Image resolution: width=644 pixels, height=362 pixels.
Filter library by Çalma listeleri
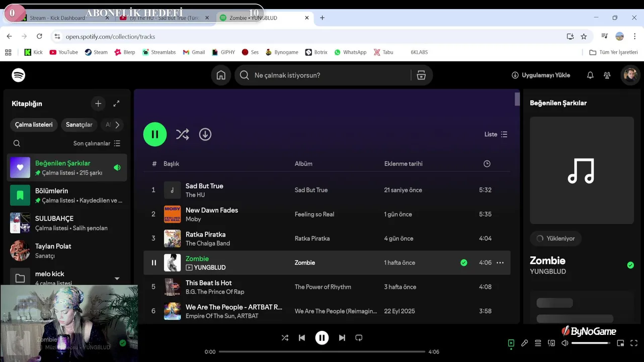tap(34, 125)
